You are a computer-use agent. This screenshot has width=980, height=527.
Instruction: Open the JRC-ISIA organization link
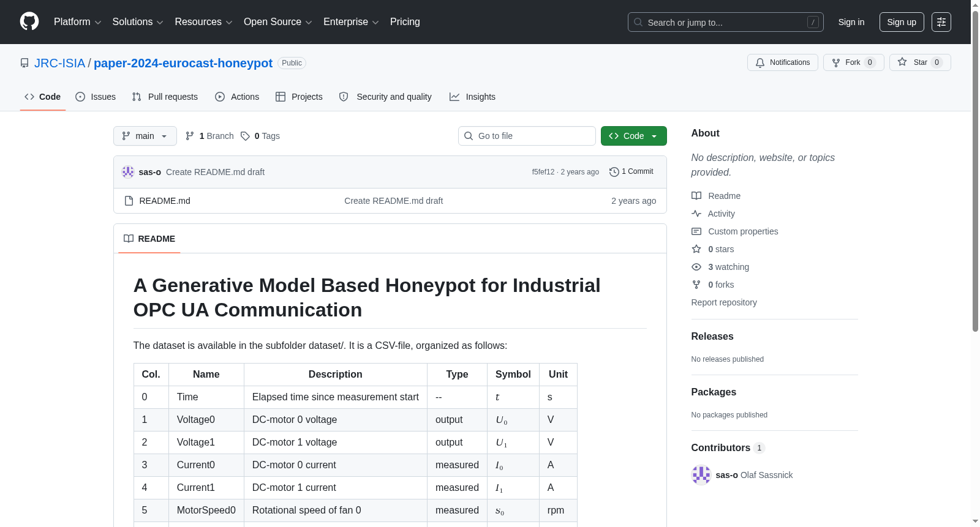coord(59,63)
